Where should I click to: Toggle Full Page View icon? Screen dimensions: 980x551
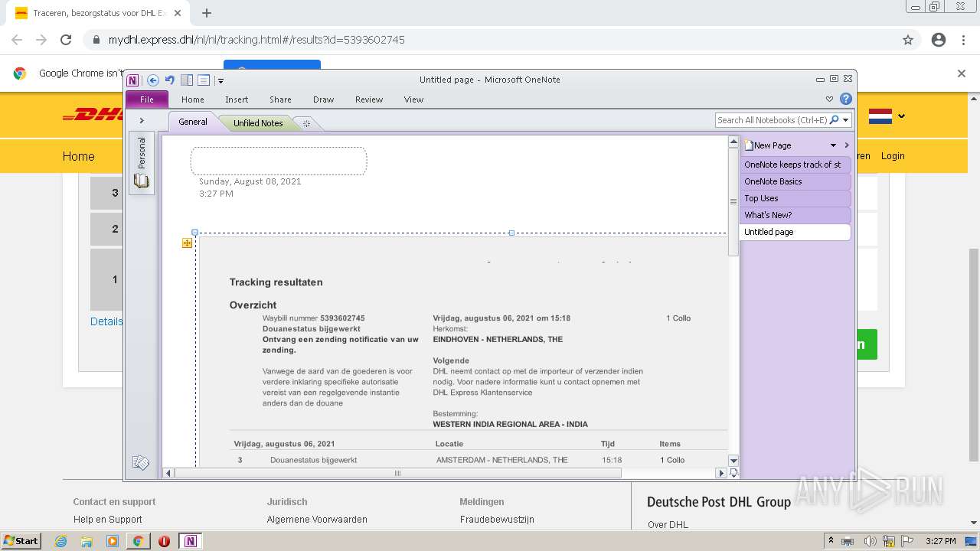pyautogui.click(x=204, y=80)
